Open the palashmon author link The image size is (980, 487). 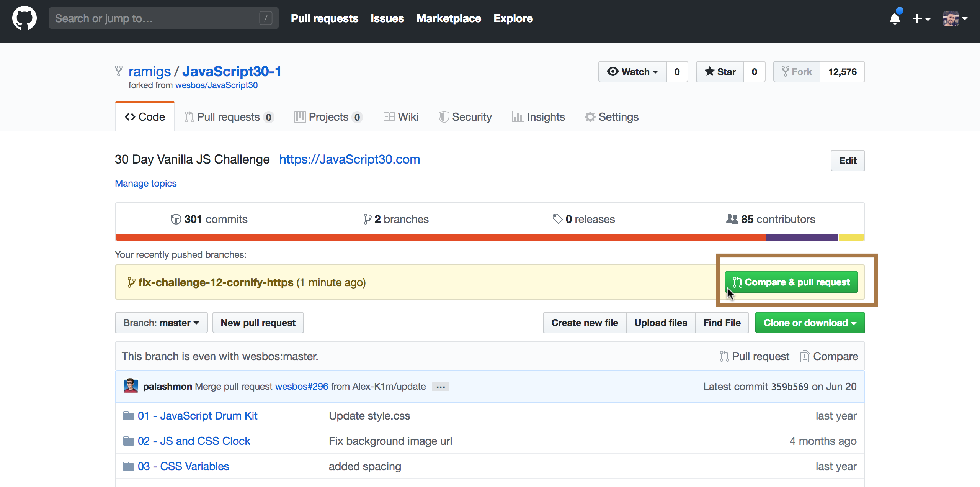(167, 386)
